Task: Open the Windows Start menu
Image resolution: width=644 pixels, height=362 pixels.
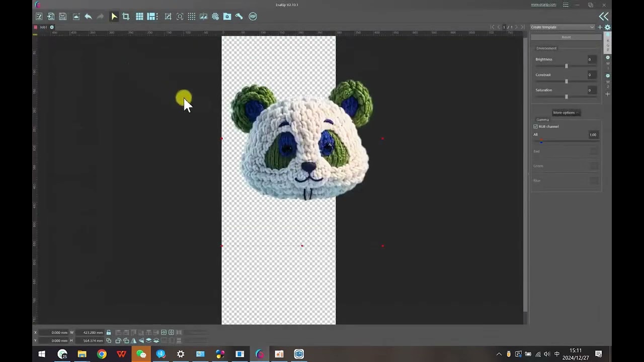Action: [x=42, y=354]
